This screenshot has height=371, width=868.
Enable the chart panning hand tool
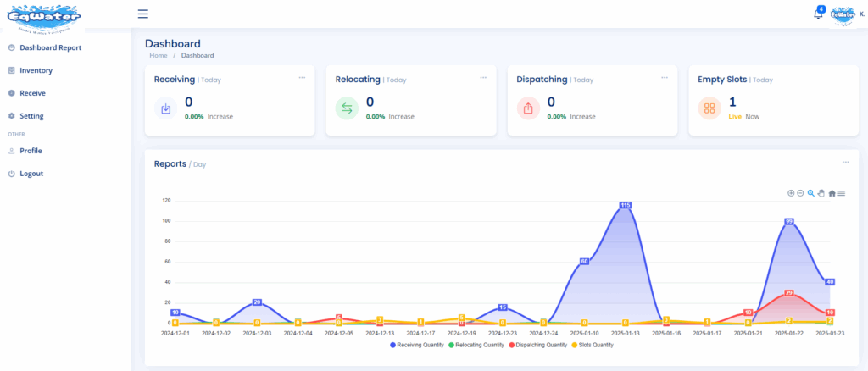[821, 193]
